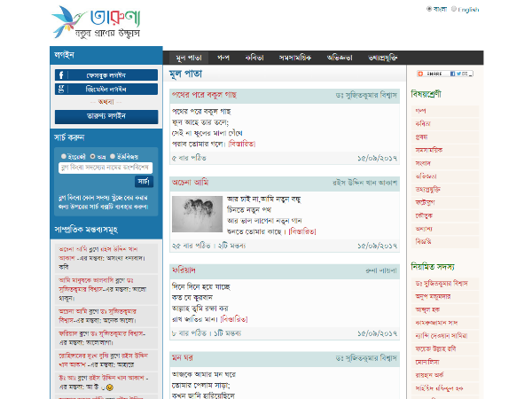Log in with জিমেইল লগইন button

(x=106, y=89)
